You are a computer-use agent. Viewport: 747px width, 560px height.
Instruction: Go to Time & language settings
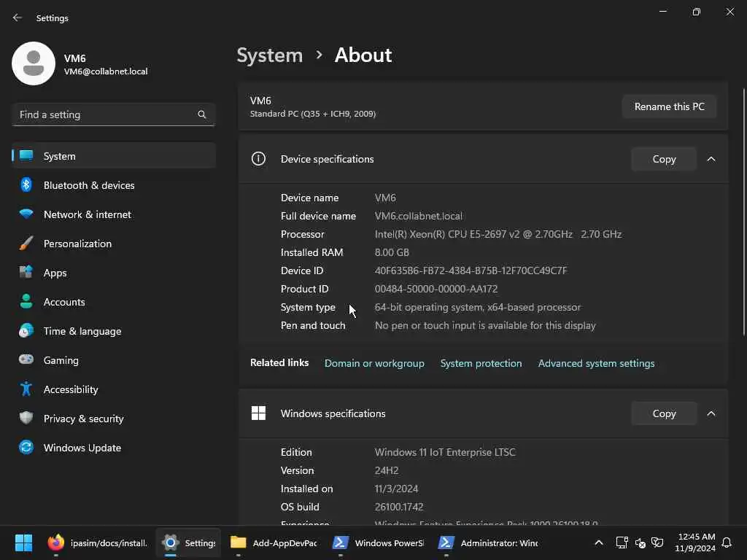[114, 330]
